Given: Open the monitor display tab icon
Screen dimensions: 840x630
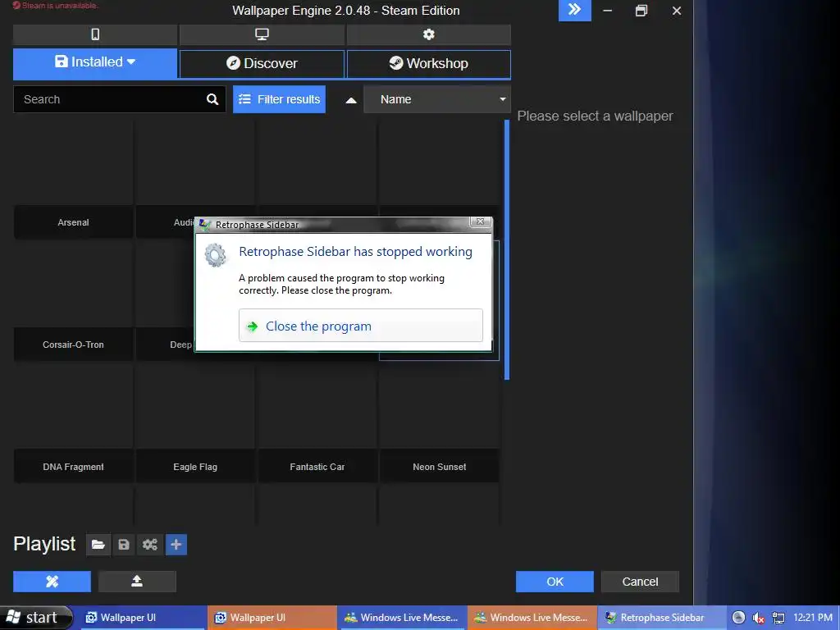Looking at the screenshot, I should coord(262,34).
